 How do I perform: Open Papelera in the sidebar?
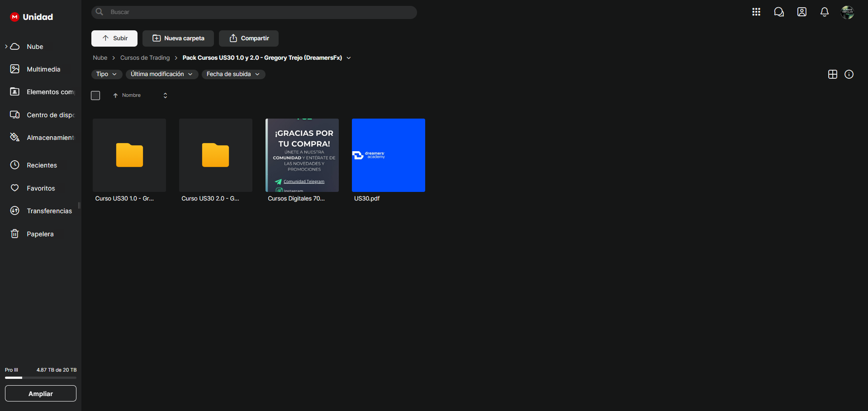tap(40, 234)
